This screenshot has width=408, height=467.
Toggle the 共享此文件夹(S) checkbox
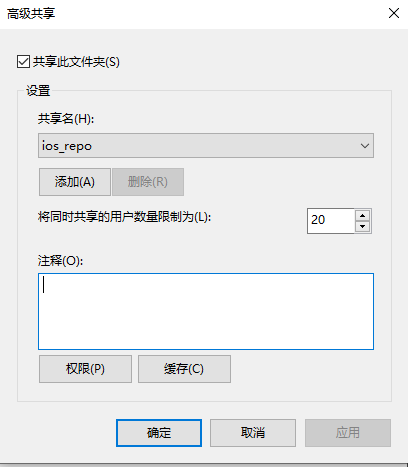(x=23, y=62)
